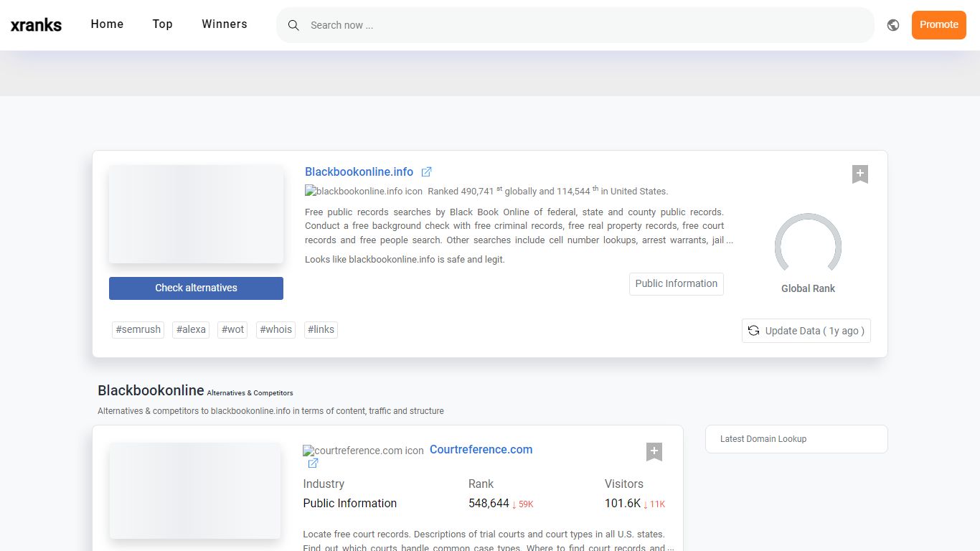This screenshot has height=551, width=980.
Task: Open the Home menu item
Action: [107, 24]
